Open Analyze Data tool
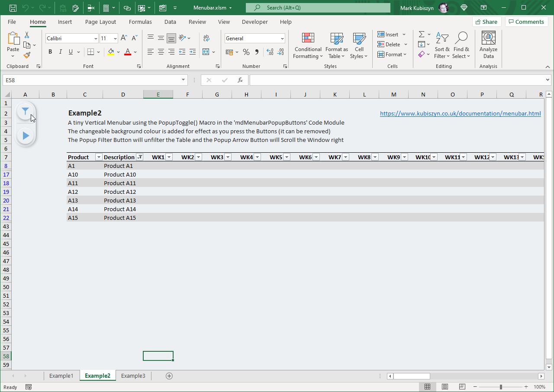 [488, 45]
